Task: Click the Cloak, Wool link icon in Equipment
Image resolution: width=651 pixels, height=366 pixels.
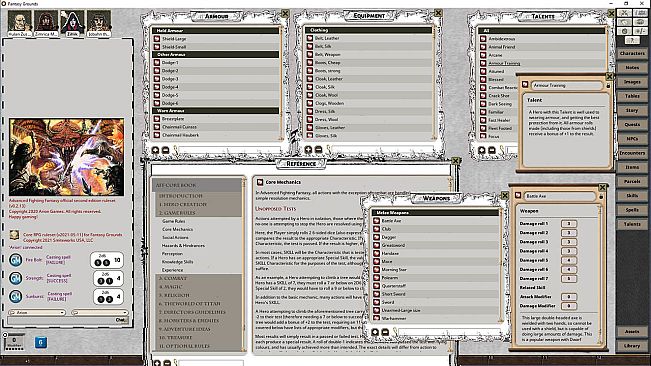Action: click(x=310, y=95)
